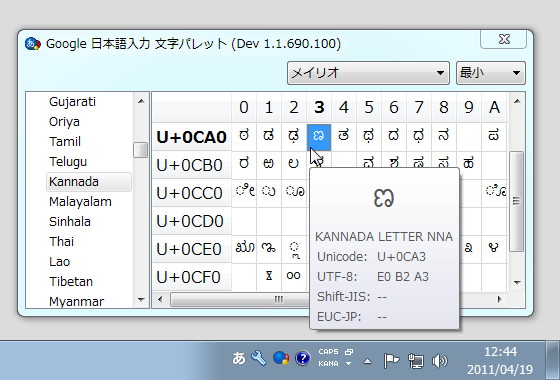Open the 最小 size dropdown
560x380 pixels.
[490, 73]
